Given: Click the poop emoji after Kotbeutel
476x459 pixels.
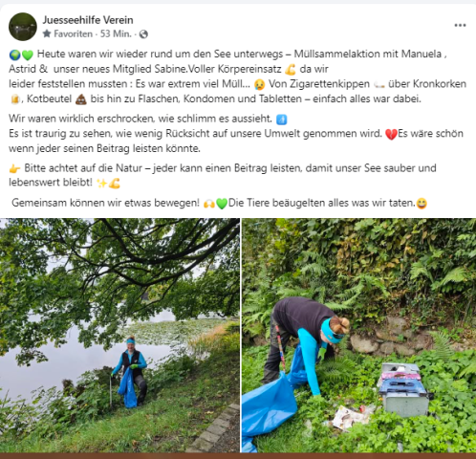Looking at the screenshot, I should coord(81,99).
